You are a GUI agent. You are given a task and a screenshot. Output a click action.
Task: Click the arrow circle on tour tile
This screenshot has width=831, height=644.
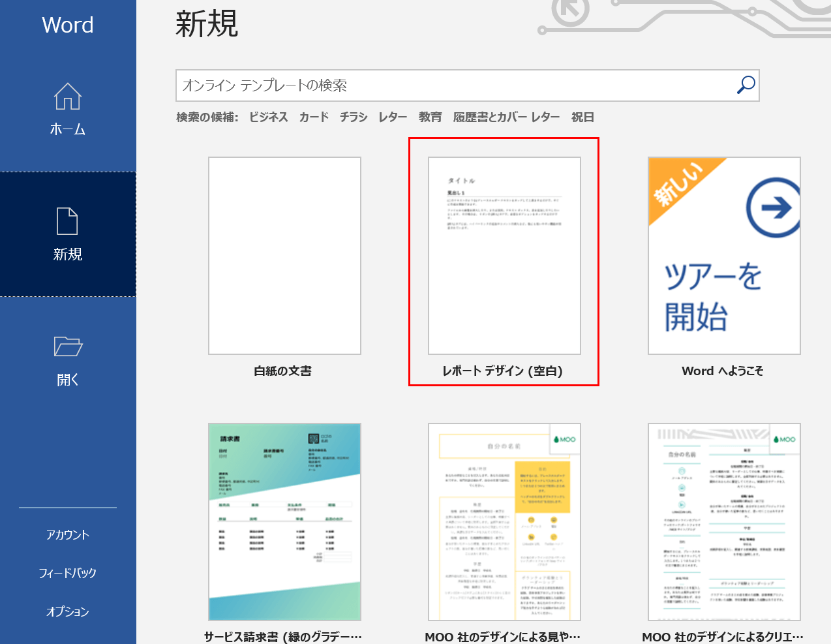[x=774, y=208]
